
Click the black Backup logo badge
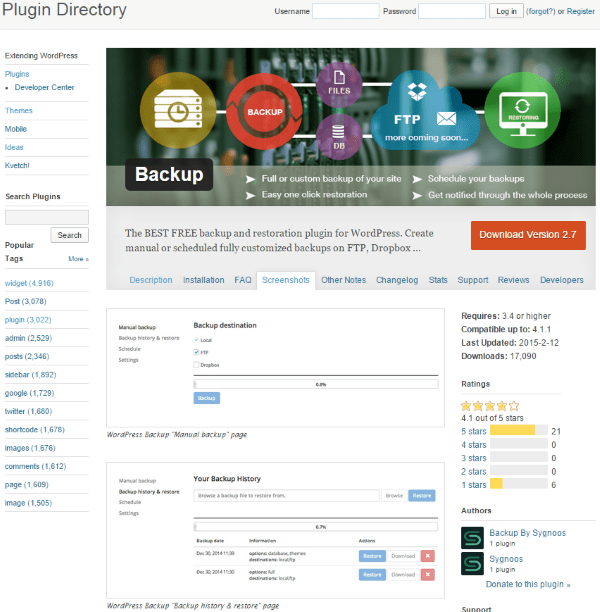pos(169,174)
